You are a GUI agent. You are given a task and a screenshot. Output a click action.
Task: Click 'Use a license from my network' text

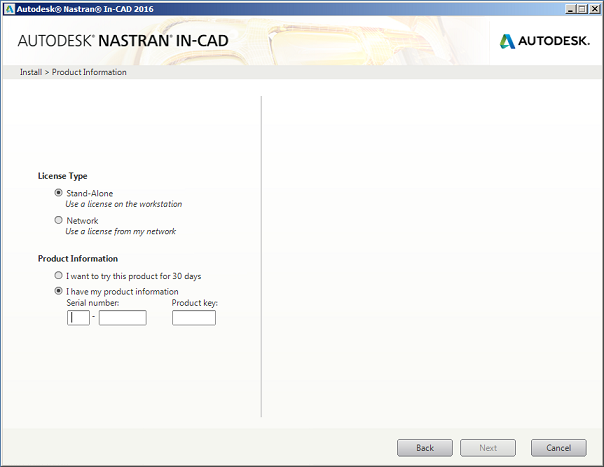point(121,232)
